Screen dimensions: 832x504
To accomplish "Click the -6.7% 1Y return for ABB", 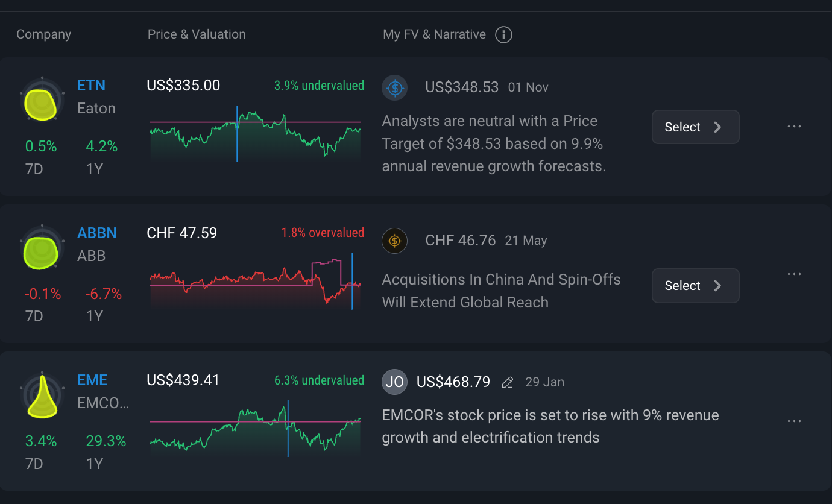I will (x=103, y=294).
